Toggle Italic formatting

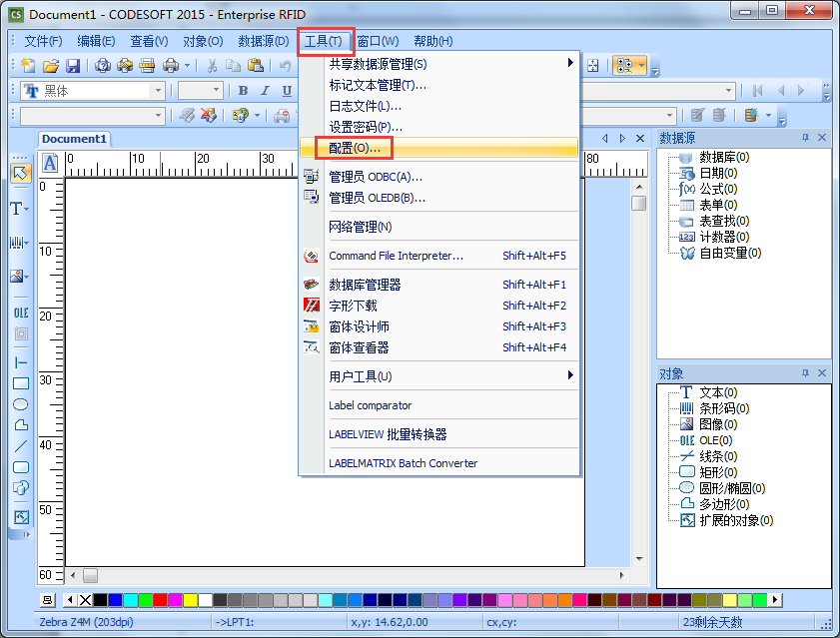265,91
